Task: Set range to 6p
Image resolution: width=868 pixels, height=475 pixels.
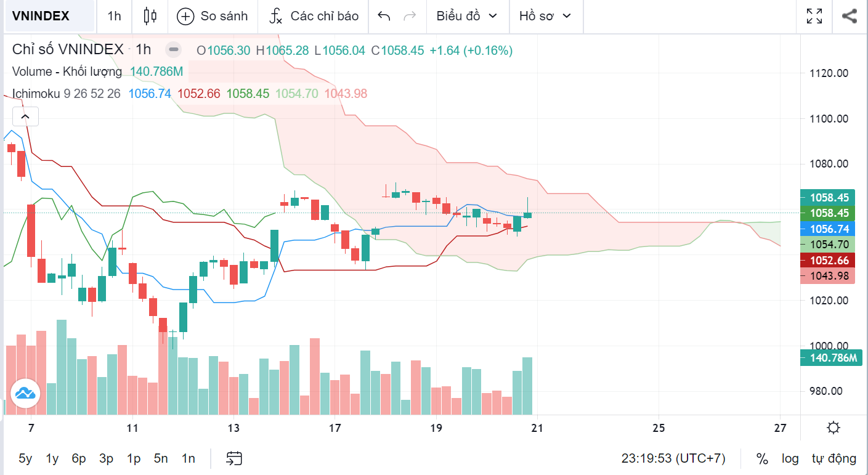Action: click(79, 458)
